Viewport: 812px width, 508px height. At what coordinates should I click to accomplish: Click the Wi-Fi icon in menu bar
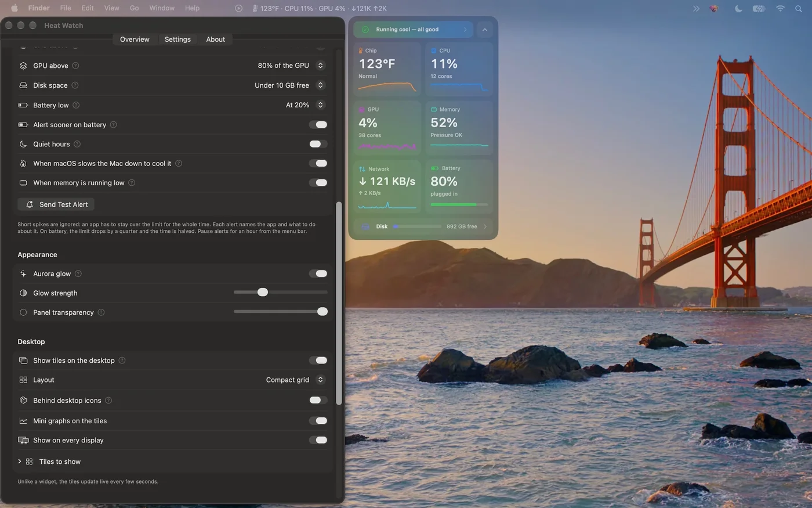click(780, 8)
